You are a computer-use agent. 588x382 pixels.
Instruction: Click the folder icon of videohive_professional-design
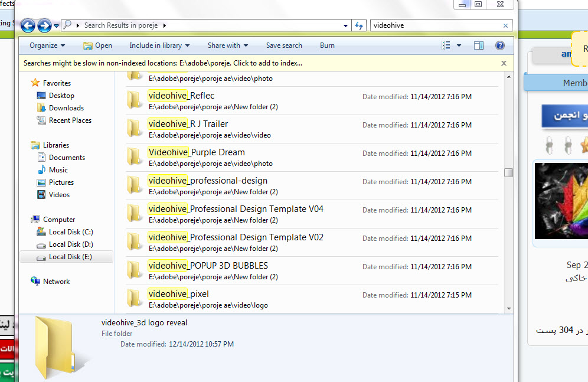(x=134, y=185)
